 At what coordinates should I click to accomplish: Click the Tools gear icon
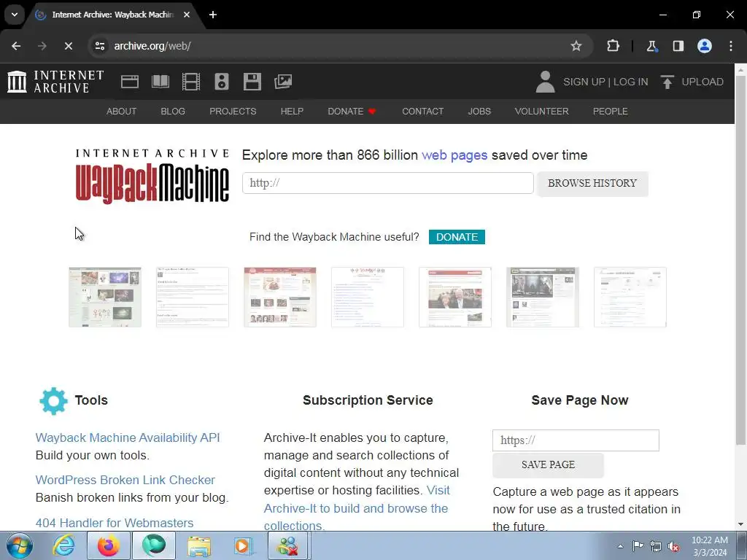click(53, 400)
